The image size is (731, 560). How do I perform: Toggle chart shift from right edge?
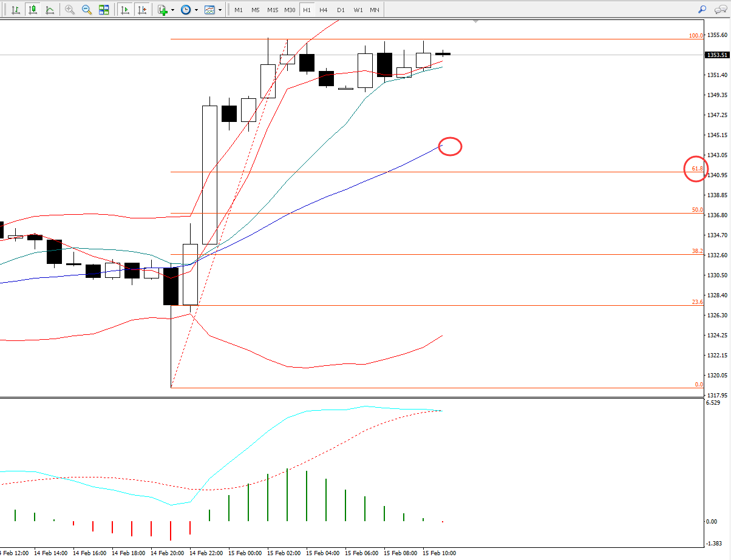(x=142, y=10)
